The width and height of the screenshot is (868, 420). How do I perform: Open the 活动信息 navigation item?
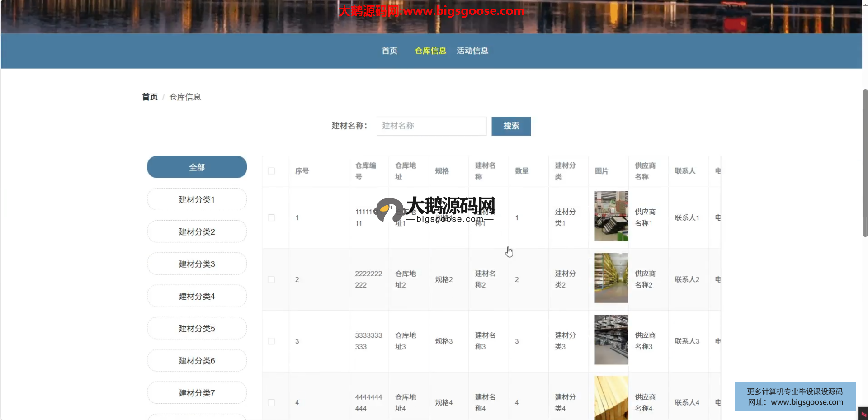[x=472, y=51]
